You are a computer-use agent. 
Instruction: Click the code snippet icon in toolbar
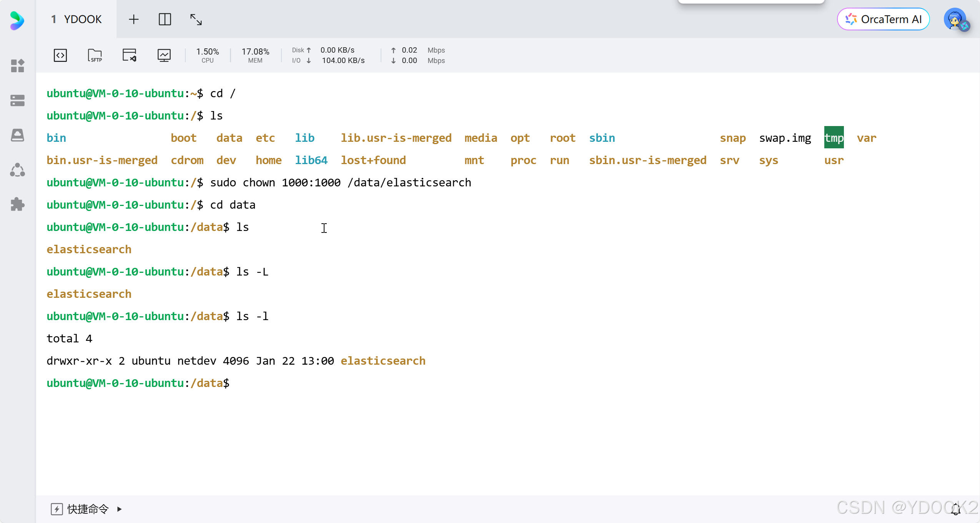click(x=60, y=55)
